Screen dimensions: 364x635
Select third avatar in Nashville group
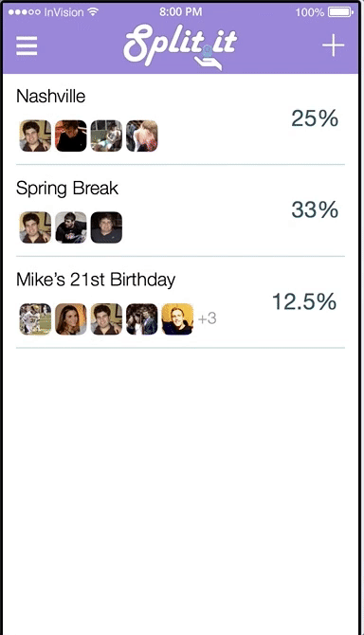106,136
